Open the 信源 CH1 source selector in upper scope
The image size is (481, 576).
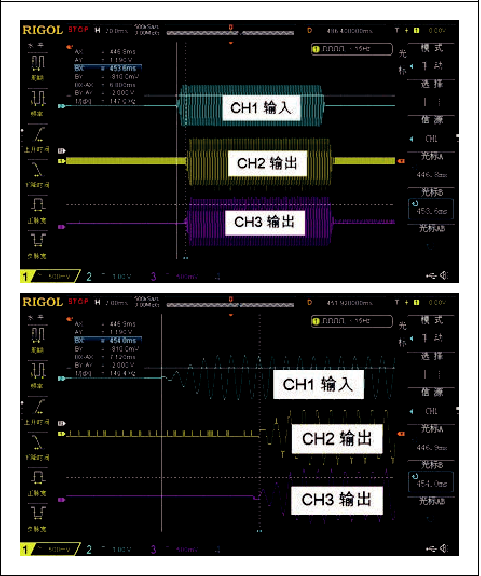click(x=431, y=129)
